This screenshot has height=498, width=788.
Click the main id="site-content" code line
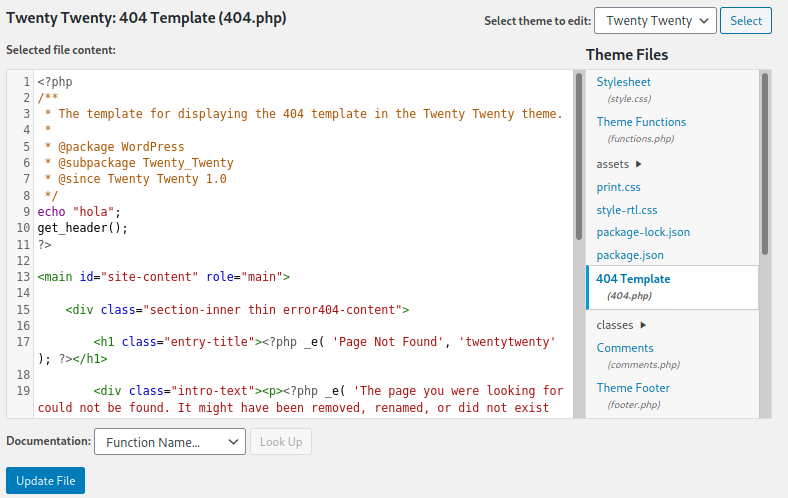pos(163,277)
